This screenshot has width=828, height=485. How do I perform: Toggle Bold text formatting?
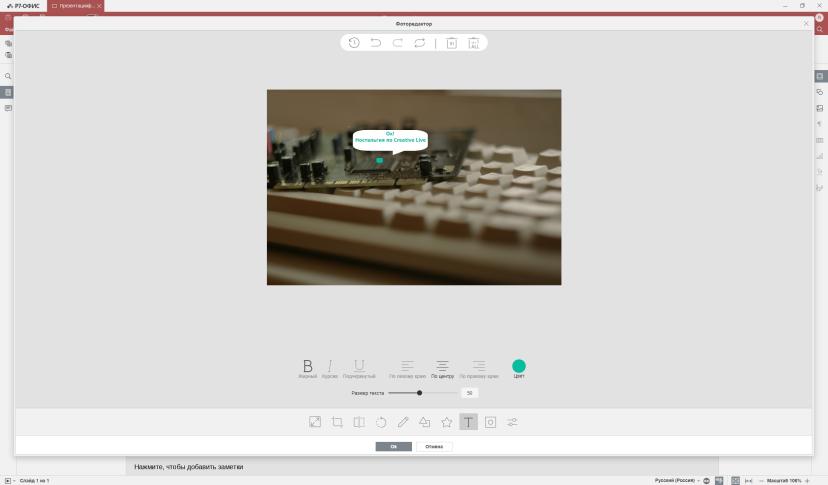pos(307,368)
